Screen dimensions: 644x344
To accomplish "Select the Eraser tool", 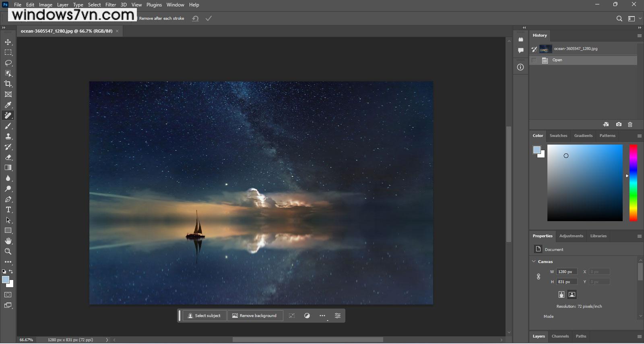I will (x=8, y=157).
